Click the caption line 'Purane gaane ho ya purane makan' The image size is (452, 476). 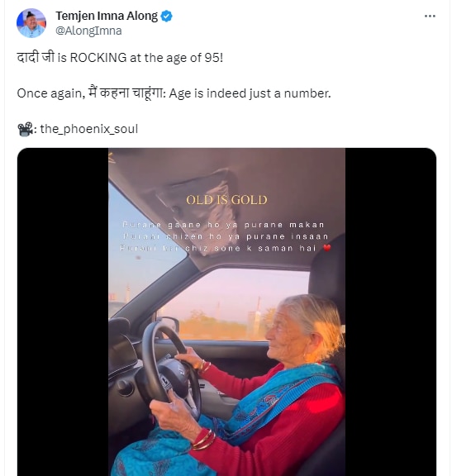[223, 225]
